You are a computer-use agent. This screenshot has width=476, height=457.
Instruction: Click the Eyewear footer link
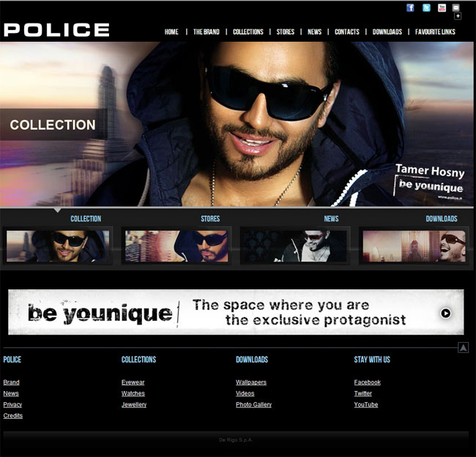pyautogui.click(x=133, y=382)
